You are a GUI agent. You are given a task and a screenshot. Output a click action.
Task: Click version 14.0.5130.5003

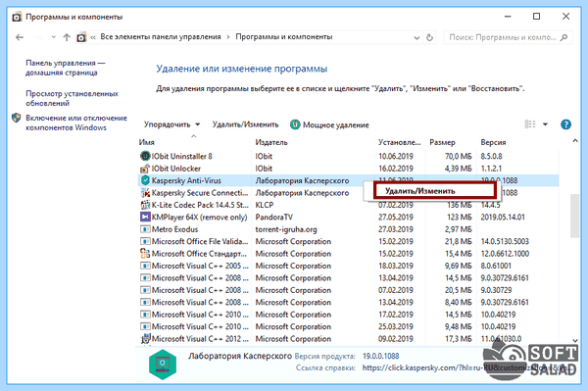pyautogui.click(x=505, y=241)
